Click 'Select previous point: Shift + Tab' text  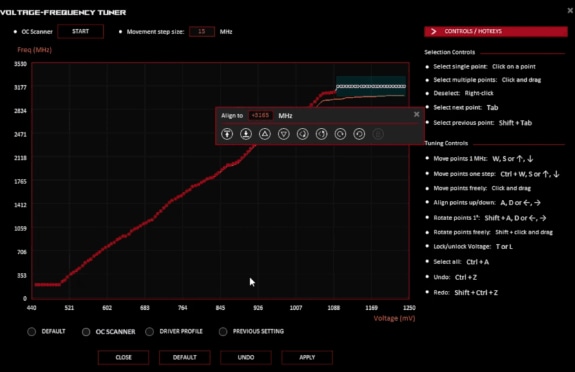click(482, 123)
